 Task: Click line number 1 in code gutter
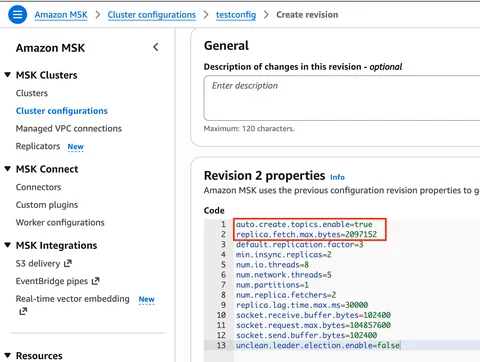[223, 224]
